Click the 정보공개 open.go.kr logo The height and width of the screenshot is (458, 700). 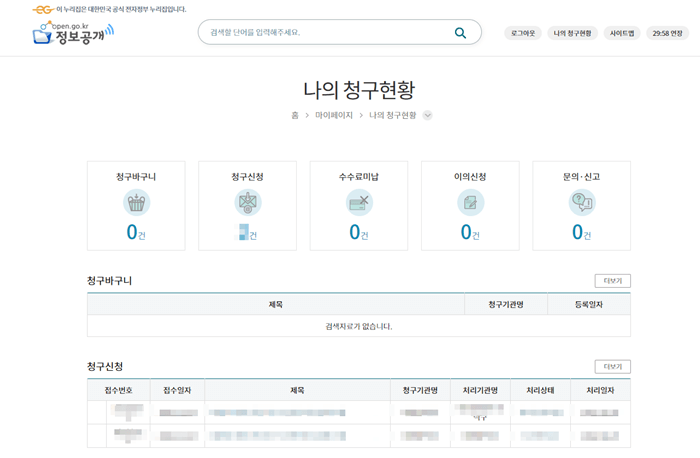[73, 33]
